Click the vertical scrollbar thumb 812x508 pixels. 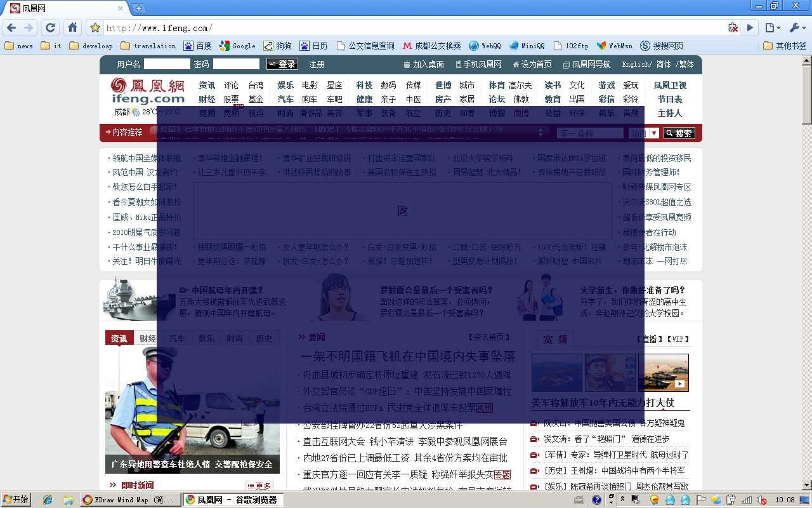[806, 95]
